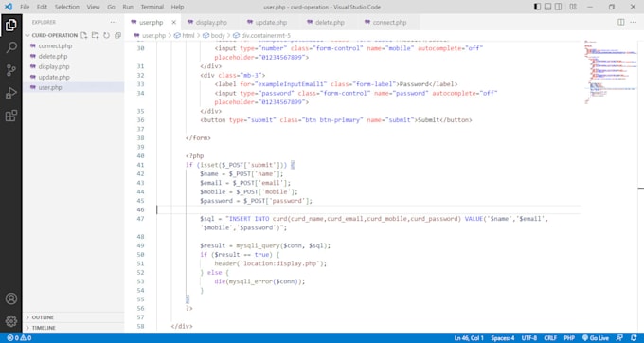Open editor More Actions ellipsis menu
This screenshot has height=343, width=644.
pos(633,22)
